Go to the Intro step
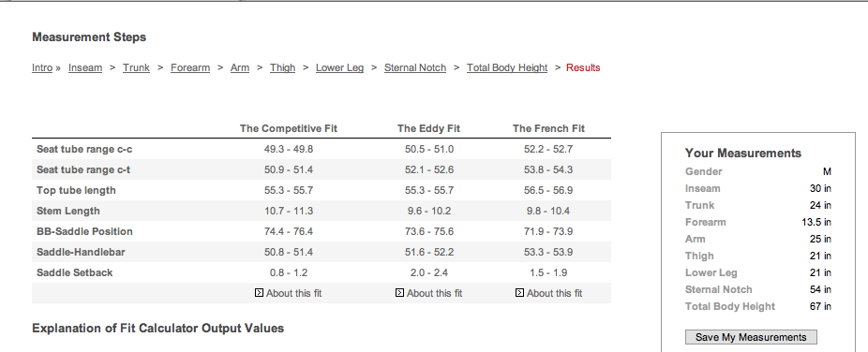 (x=42, y=68)
